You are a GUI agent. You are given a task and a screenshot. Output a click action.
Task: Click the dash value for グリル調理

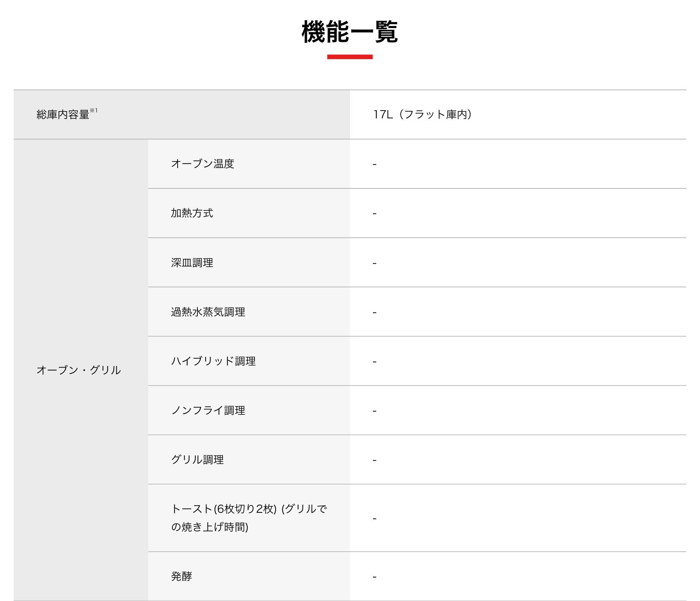tap(375, 460)
